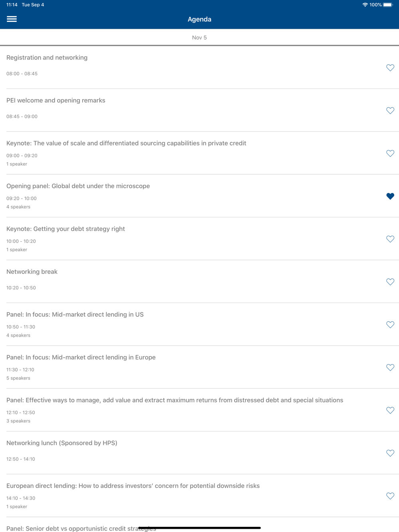Tap heart for European direct lending session
Viewport: 399px width, 532px height.
(390, 496)
